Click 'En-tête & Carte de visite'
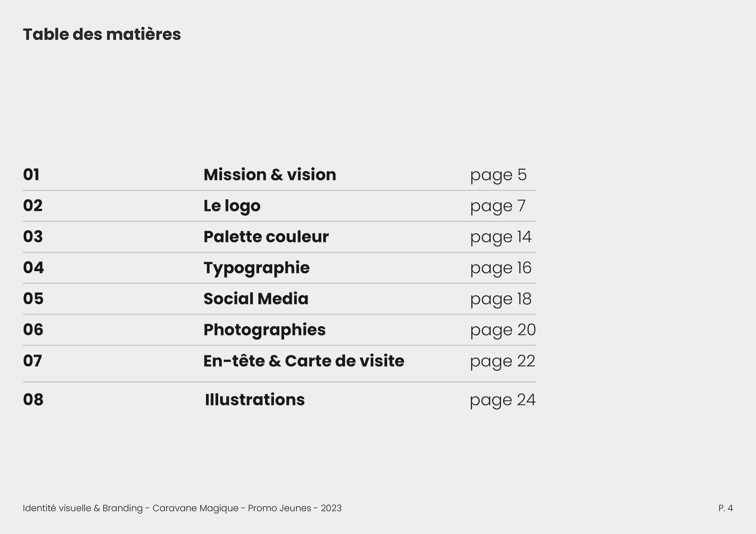Screen dimensions: 756x534 click(304, 361)
